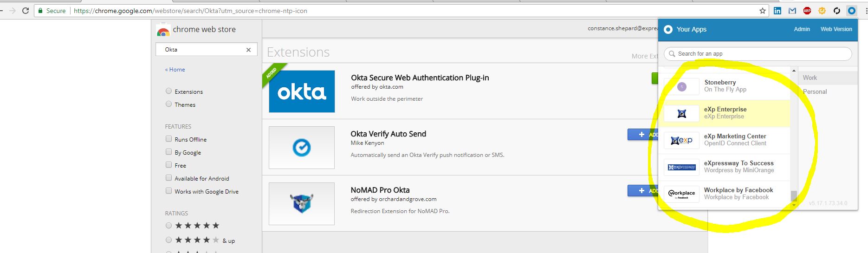
Task: Go back via the « Home link
Action: [x=175, y=70]
